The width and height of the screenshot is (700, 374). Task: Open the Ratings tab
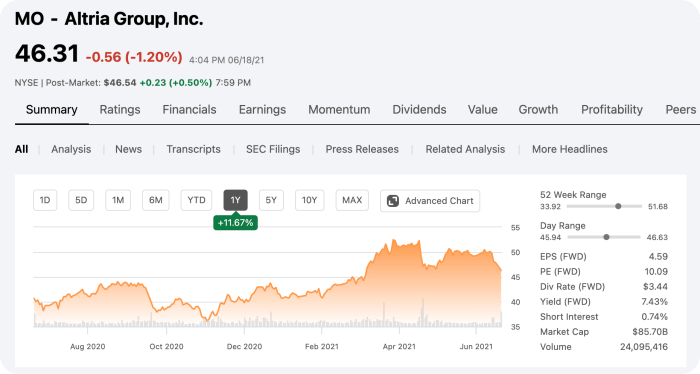click(x=120, y=110)
